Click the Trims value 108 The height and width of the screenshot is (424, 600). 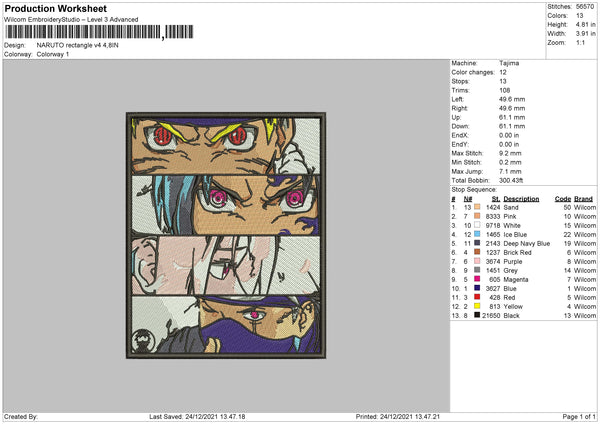[x=504, y=90]
